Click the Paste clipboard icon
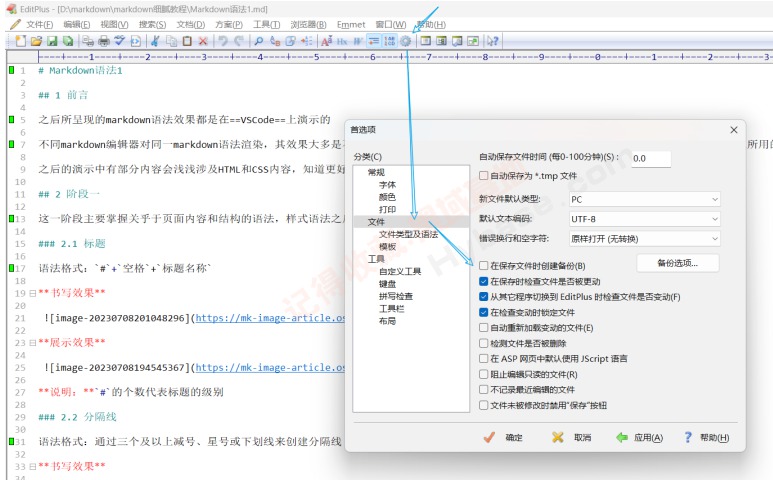Image resolution: width=773 pixels, height=480 pixels. [x=187, y=41]
